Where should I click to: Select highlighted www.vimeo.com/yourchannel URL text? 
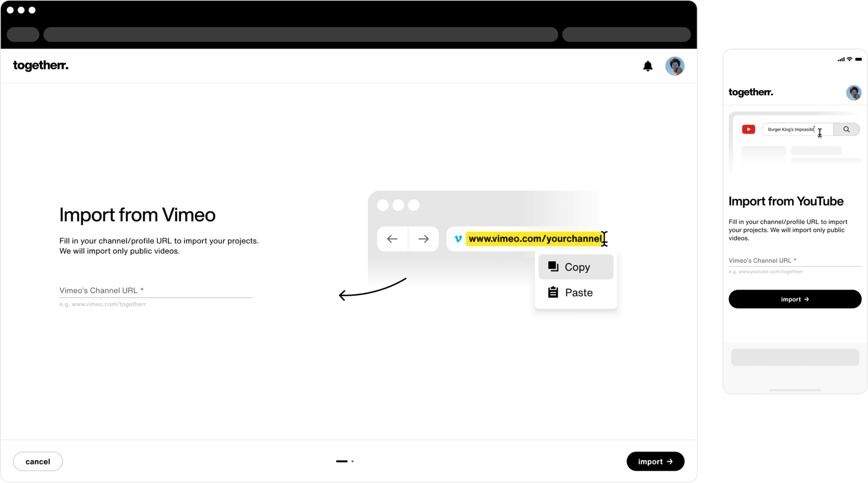(535, 239)
